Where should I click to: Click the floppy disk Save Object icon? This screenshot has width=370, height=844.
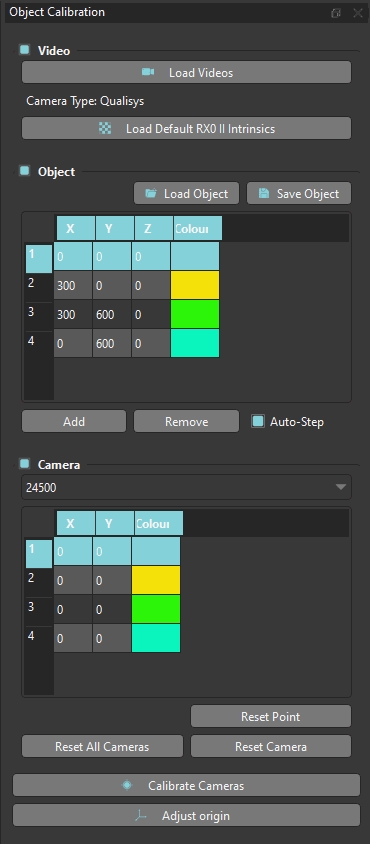click(263, 194)
